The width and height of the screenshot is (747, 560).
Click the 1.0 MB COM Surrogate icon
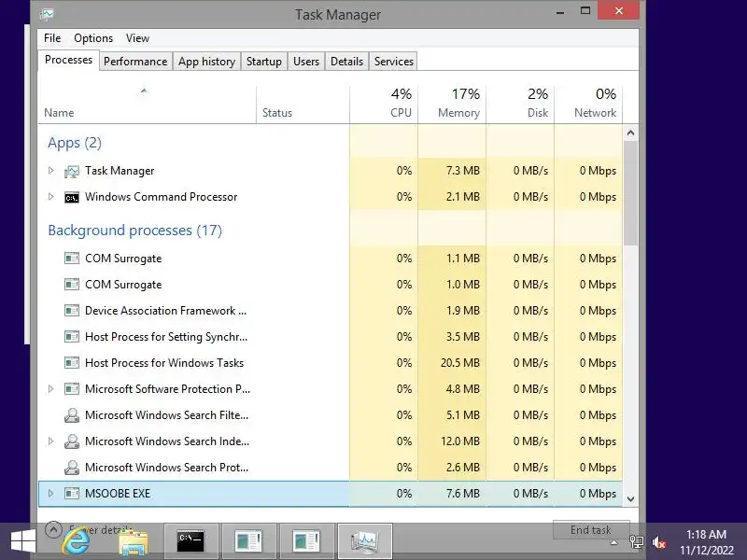pos(72,285)
